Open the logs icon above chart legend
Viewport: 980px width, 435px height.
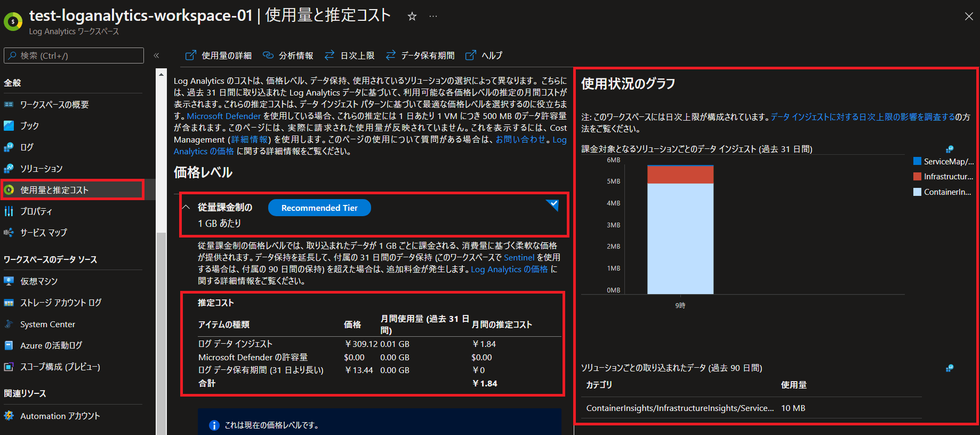pos(949,149)
